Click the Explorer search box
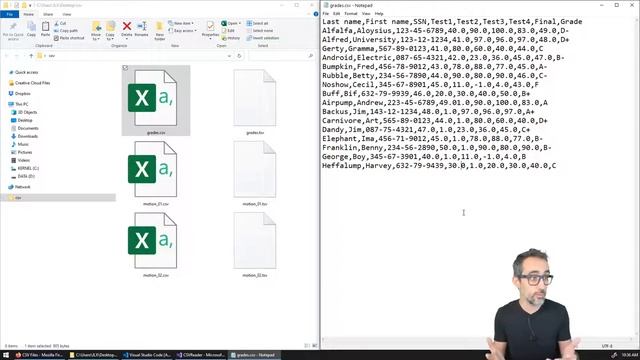This screenshot has height=360, width=640. pyautogui.click(x=282, y=56)
